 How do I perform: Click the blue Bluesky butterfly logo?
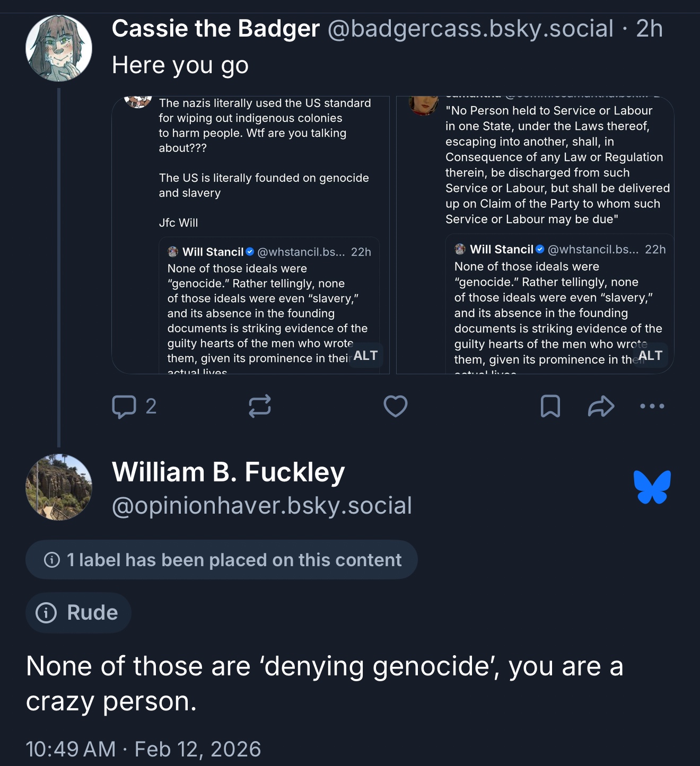coord(652,487)
